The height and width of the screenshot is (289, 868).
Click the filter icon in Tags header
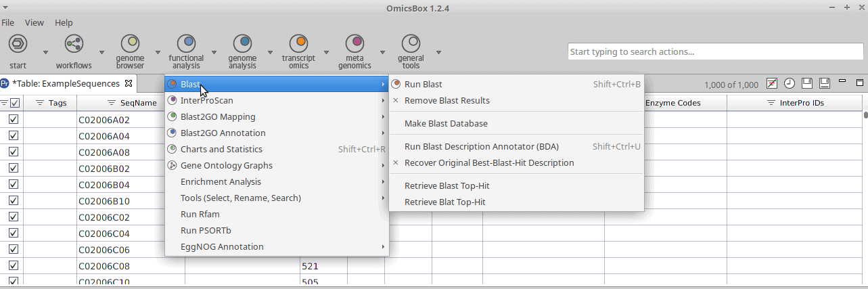click(39, 103)
